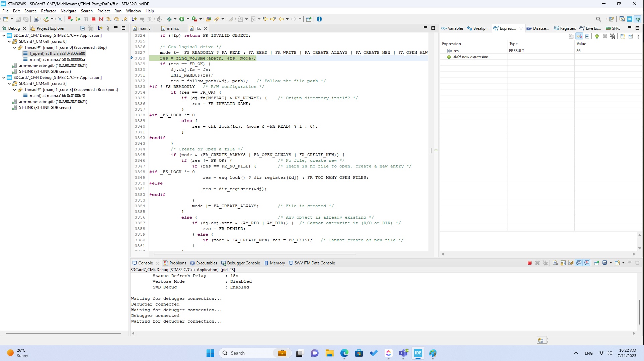Suspend the running debug session
This screenshot has height=361, width=644.
tap(86, 19)
